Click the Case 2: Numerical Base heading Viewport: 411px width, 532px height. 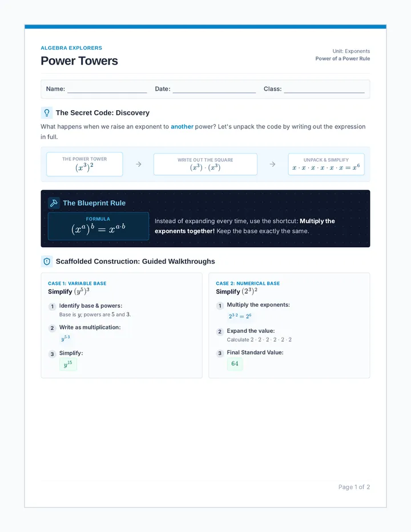[x=248, y=283]
